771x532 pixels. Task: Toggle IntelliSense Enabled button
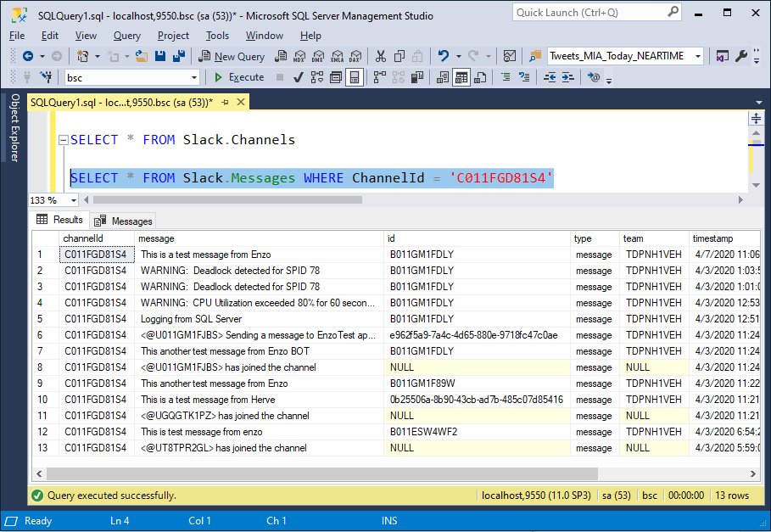coord(355,77)
